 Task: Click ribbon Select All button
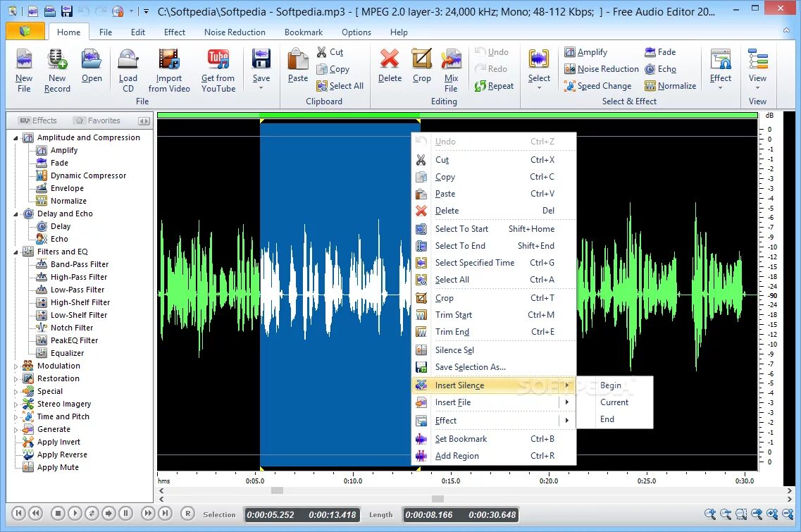click(340, 86)
